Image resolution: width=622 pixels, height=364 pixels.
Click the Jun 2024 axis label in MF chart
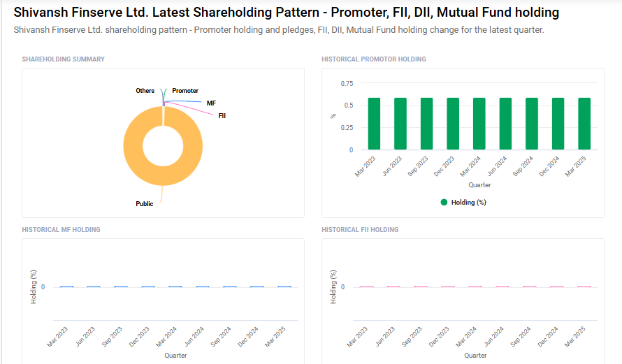coord(194,336)
